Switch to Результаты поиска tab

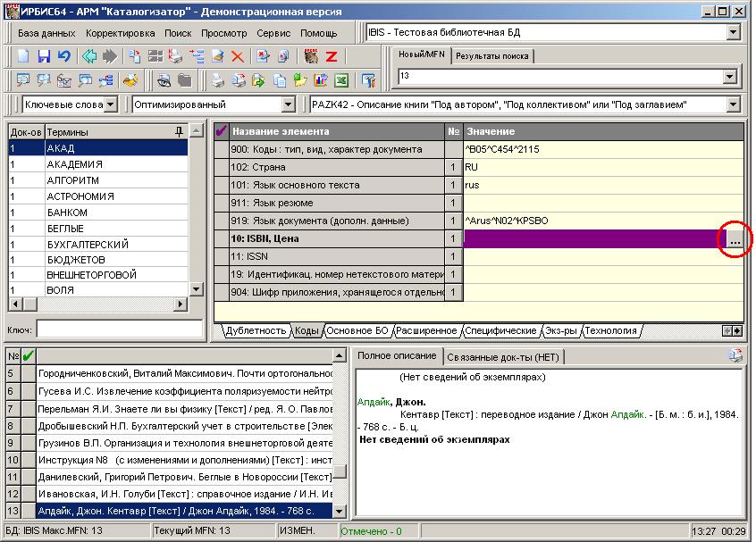(492, 56)
